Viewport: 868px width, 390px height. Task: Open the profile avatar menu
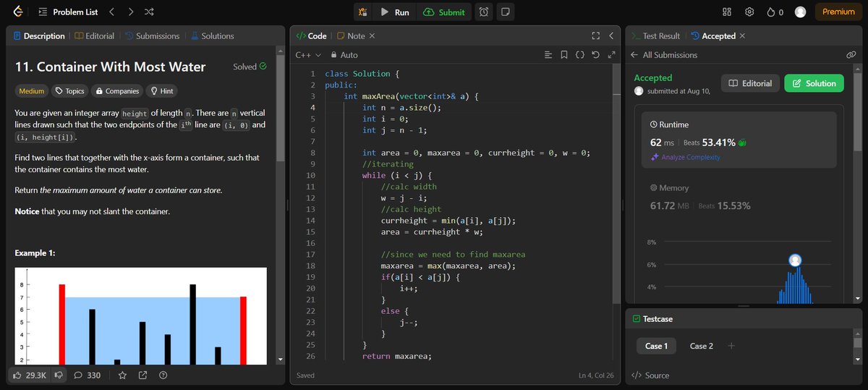[x=800, y=12]
